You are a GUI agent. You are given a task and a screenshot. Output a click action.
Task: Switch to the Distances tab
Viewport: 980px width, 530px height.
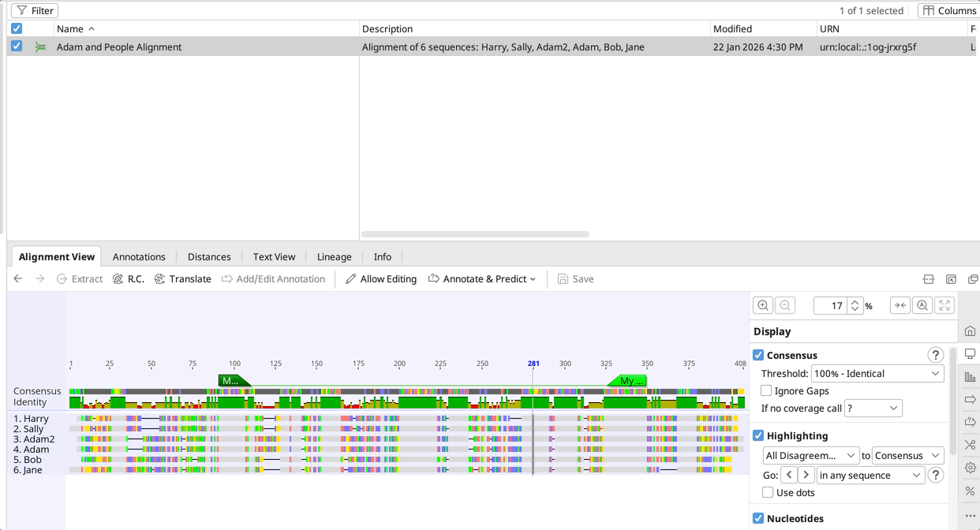pos(209,257)
